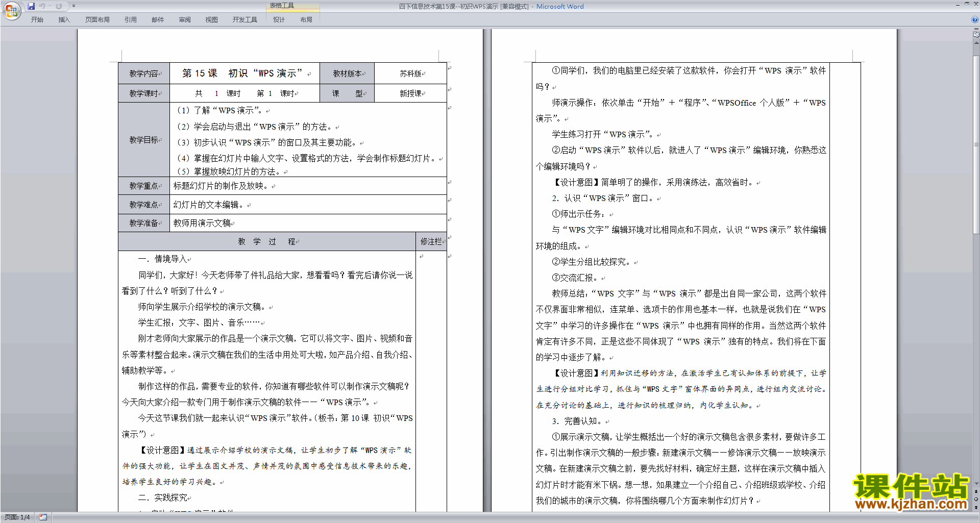
Task: Click objective line (1) 了解 WPS 演示
Action: [x=219, y=110]
